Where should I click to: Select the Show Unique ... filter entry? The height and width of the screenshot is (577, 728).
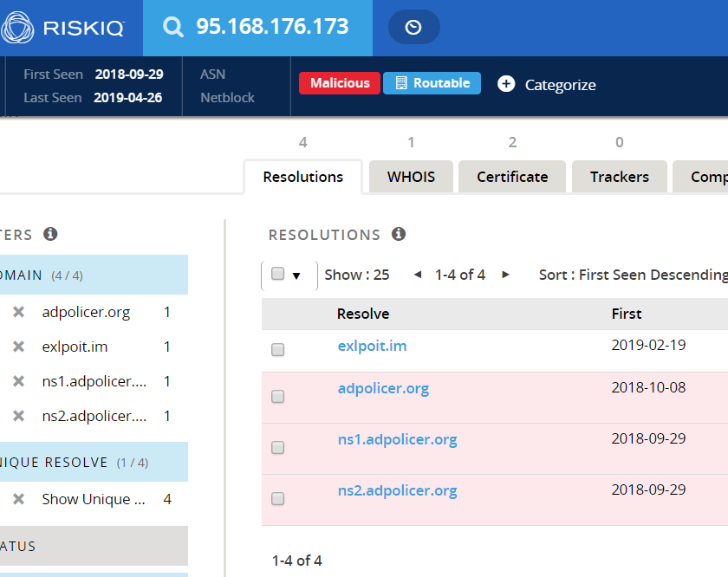pyautogui.click(x=94, y=499)
